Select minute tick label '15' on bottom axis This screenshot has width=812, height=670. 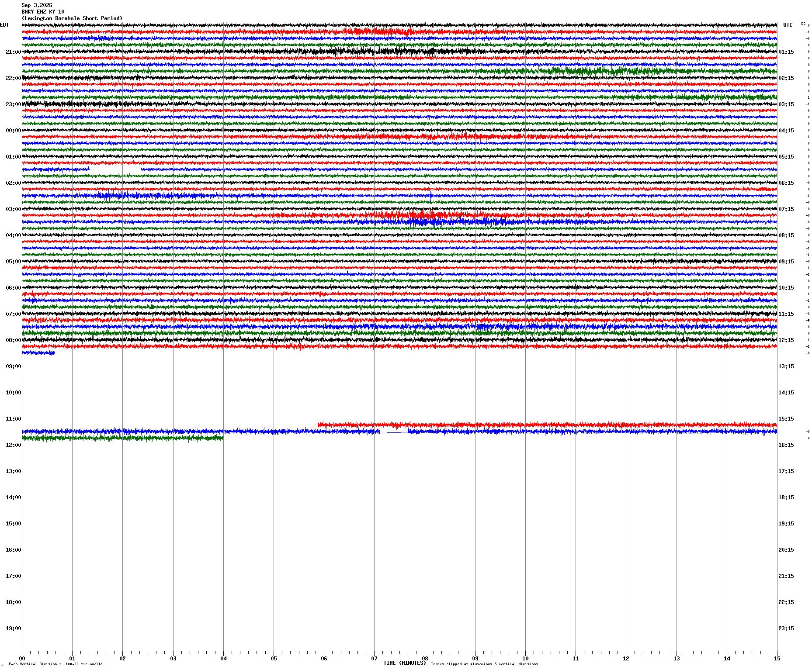click(777, 659)
